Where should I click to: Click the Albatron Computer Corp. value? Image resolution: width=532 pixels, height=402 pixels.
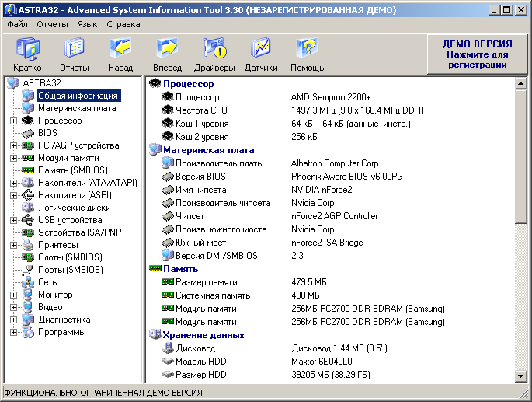[x=336, y=163]
